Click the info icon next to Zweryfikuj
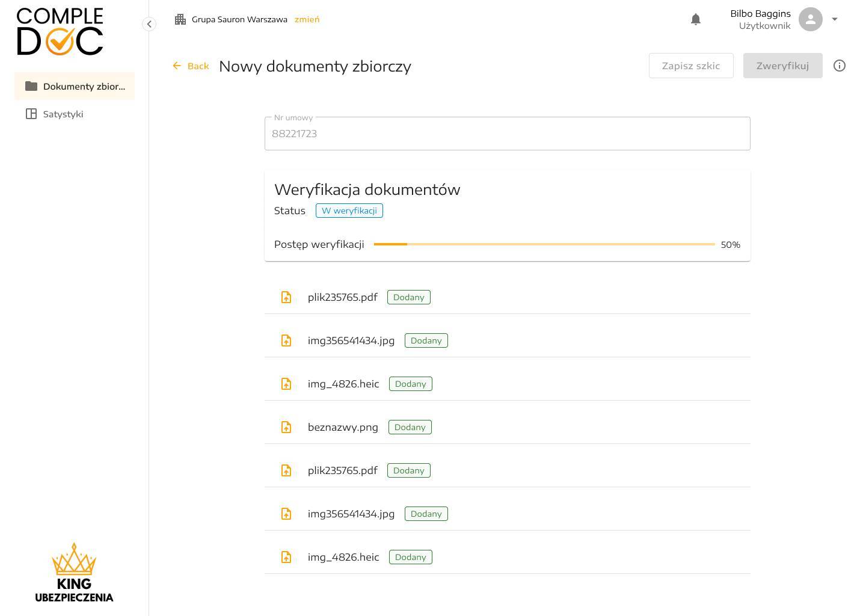Image resolution: width=866 pixels, height=616 pixels. tap(840, 66)
